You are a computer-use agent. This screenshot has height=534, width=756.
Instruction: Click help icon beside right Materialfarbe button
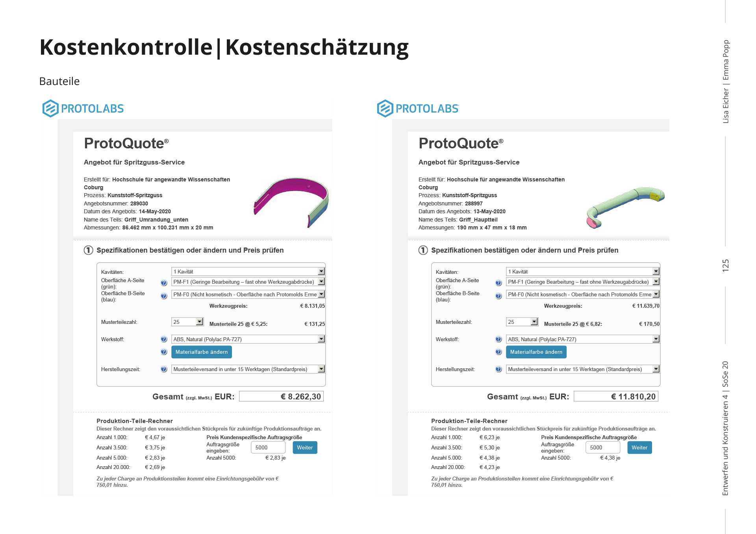coord(498,352)
